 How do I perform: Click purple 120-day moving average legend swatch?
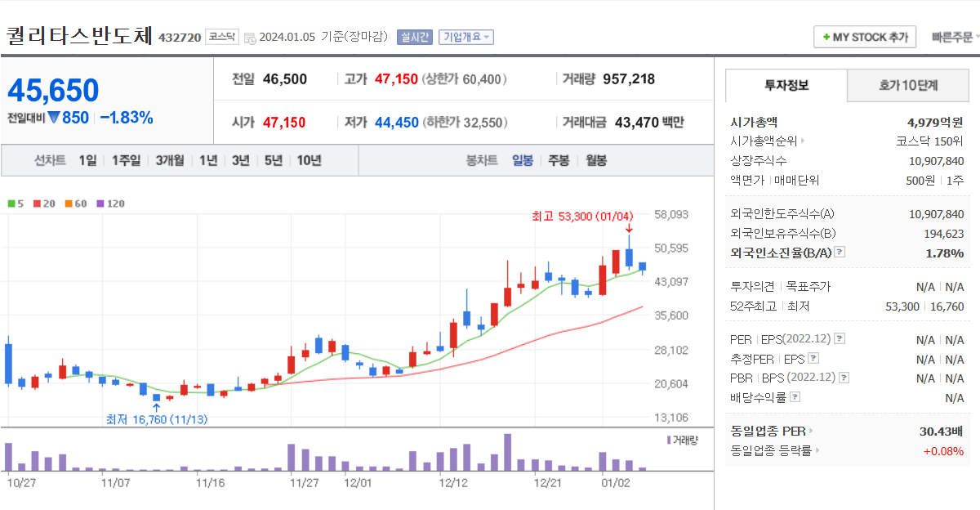pos(100,204)
